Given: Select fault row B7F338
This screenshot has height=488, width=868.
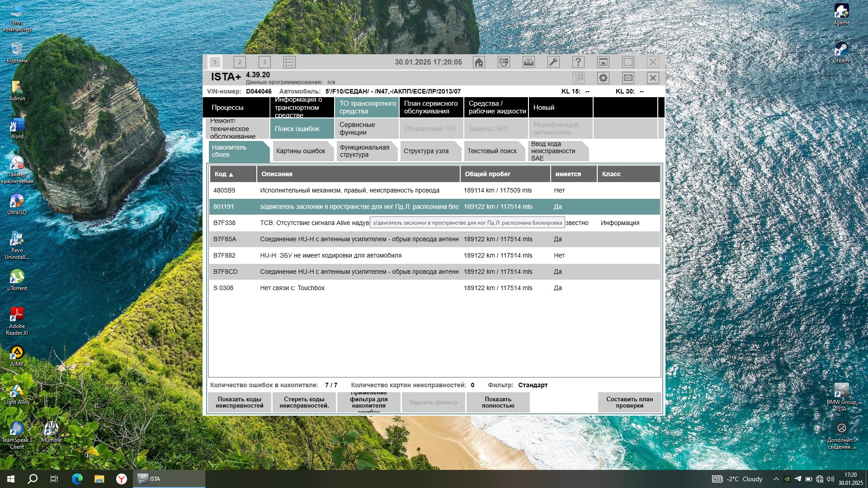Looking at the screenshot, I should click(435, 223).
